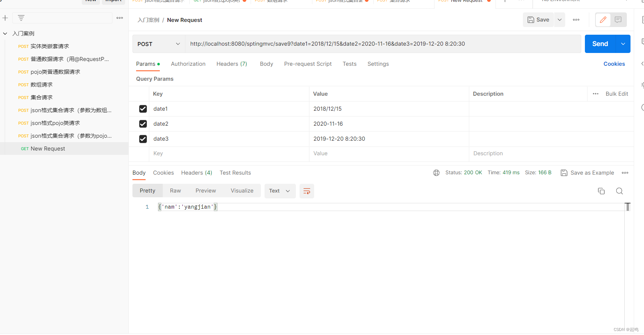Viewport: 644px width, 335px height.
Task: Open the Test Results tab
Action: [235, 173]
